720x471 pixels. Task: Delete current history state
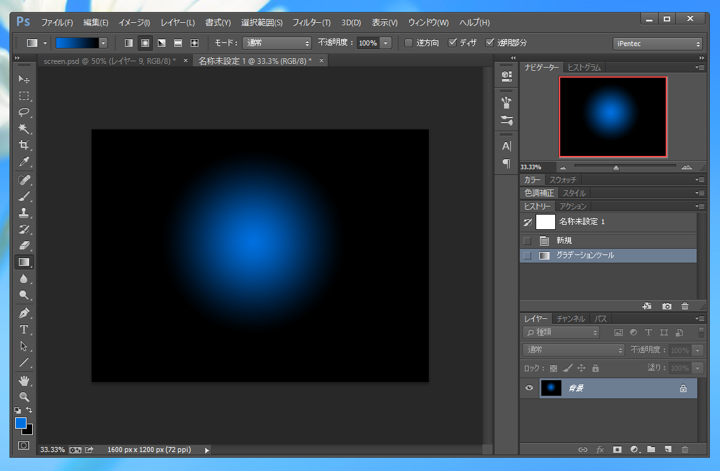[685, 306]
